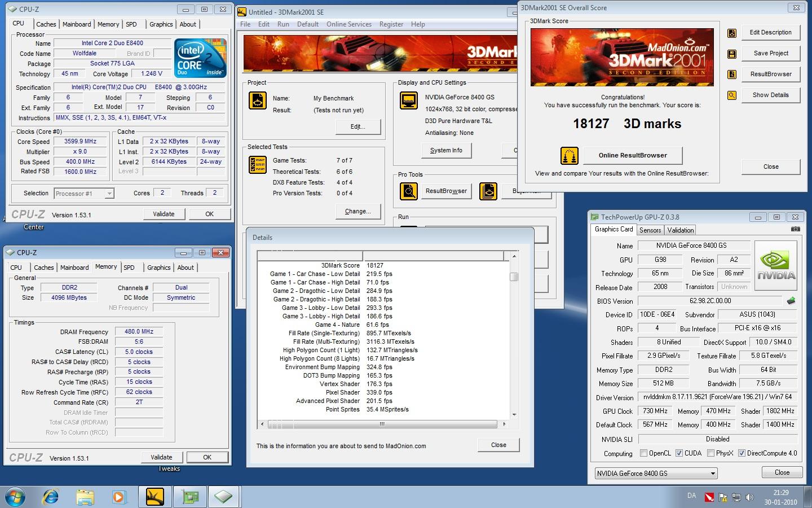
Task: Open Windows Explorer folder icon on taskbar
Action: click(x=85, y=497)
